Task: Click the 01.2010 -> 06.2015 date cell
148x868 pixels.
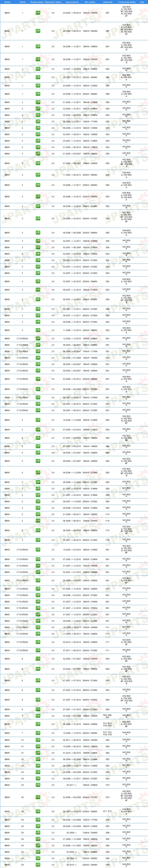Action: [72, 753]
